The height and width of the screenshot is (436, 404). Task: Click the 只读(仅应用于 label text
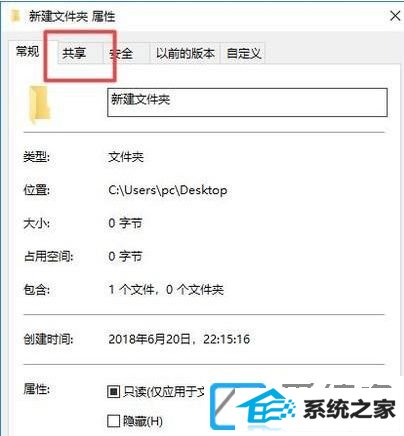pos(164,392)
